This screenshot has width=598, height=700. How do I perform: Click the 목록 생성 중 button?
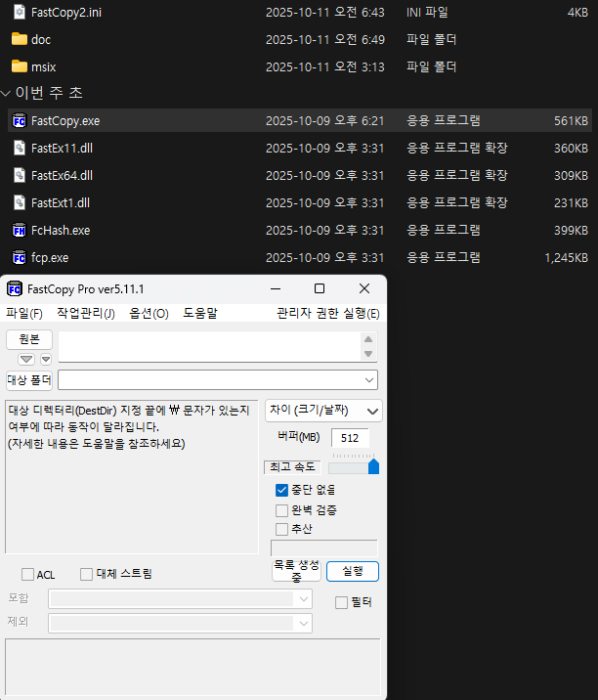pyautogui.click(x=296, y=571)
